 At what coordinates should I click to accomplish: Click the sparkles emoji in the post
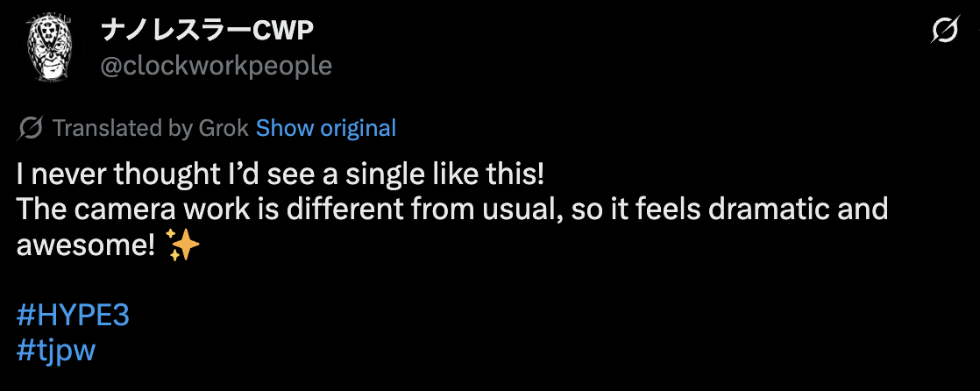[x=182, y=247]
